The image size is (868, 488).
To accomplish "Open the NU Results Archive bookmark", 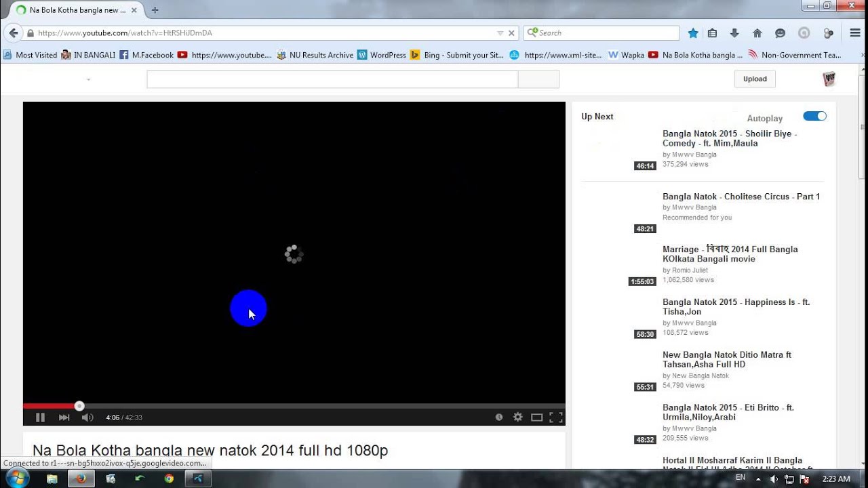I will (x=315, y=55).
